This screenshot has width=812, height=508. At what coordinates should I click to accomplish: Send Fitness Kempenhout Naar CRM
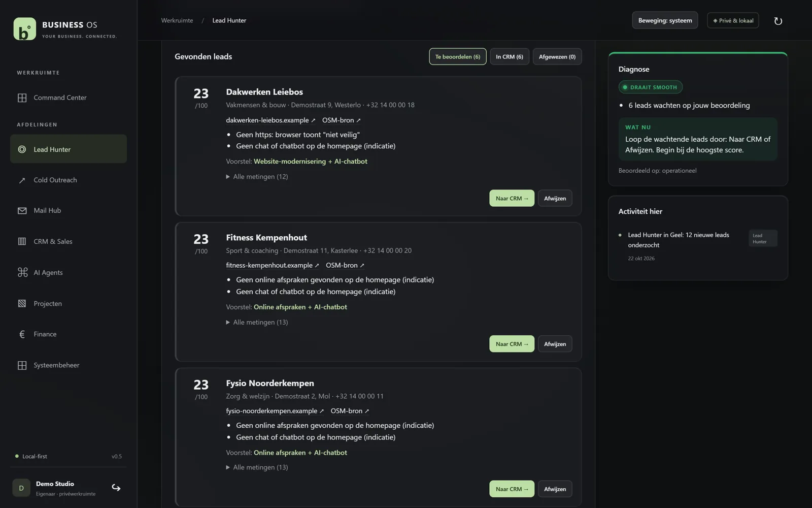coord(512,344)
